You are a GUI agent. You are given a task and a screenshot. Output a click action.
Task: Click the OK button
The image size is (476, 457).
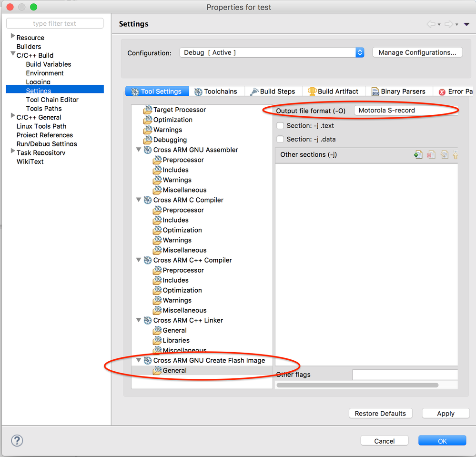442,441
